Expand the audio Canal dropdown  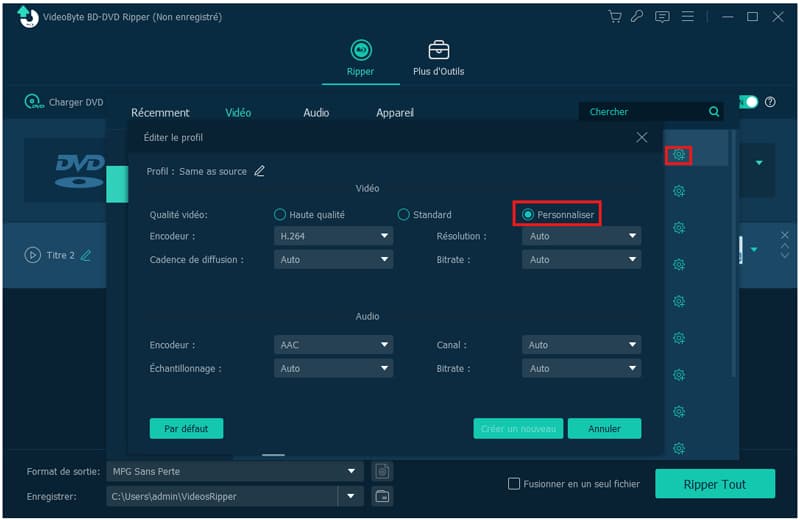tap(581, 345)
